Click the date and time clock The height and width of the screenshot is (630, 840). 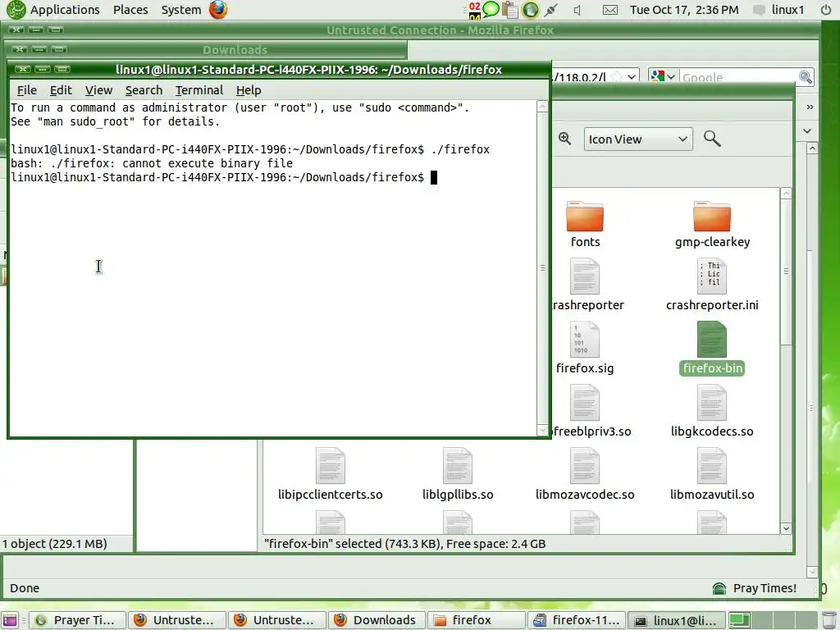click(684, 10)
